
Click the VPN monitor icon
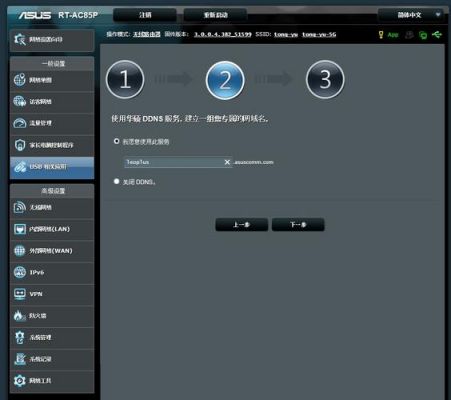pyautogui.click(x=19, y=294)
